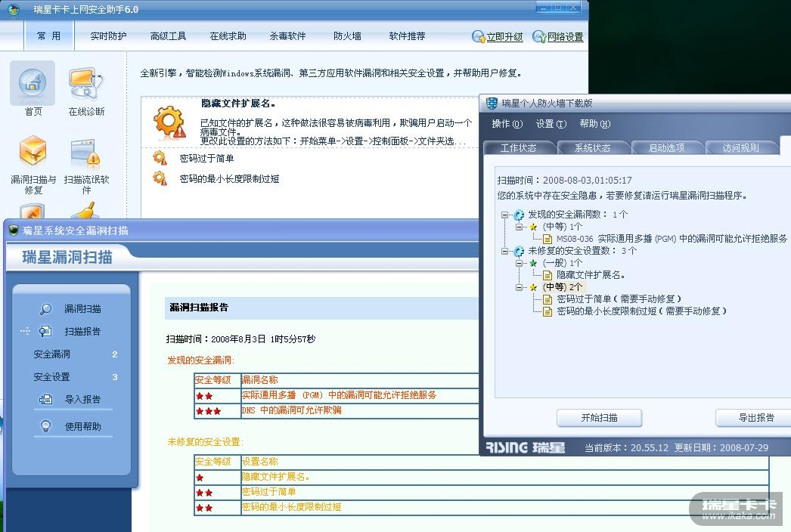Select MS08-036 entry in firewall tree
This screenshot has height=532, width=791.
coord(672,239)
